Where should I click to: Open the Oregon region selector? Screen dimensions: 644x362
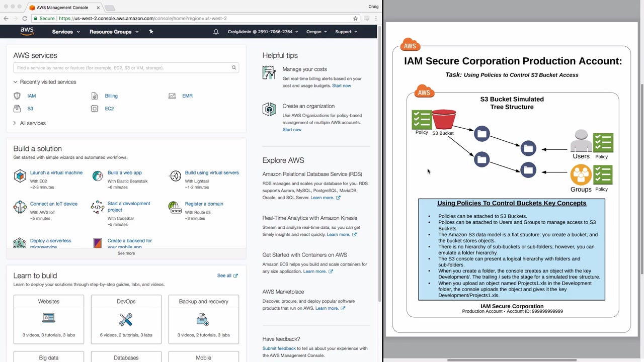[316, 32]
